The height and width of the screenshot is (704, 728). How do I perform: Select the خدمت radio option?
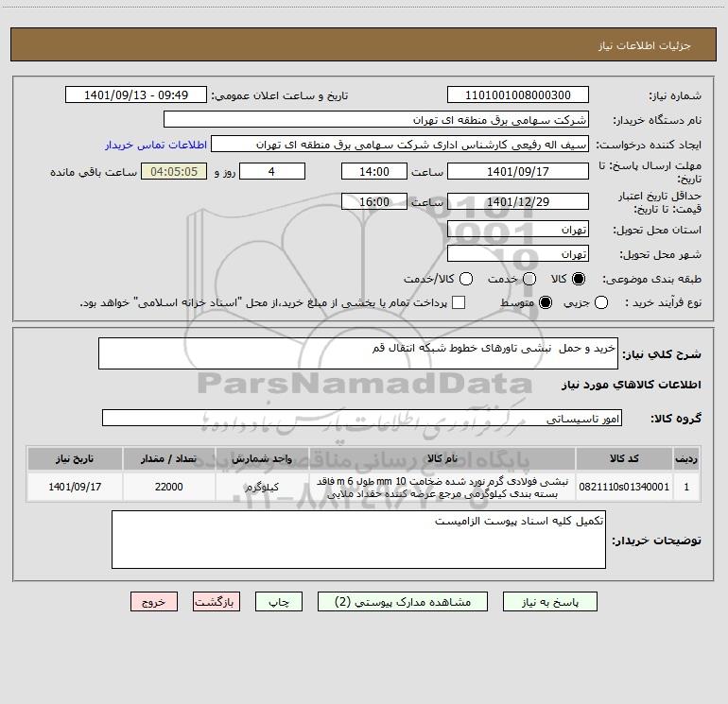point(529,279)
